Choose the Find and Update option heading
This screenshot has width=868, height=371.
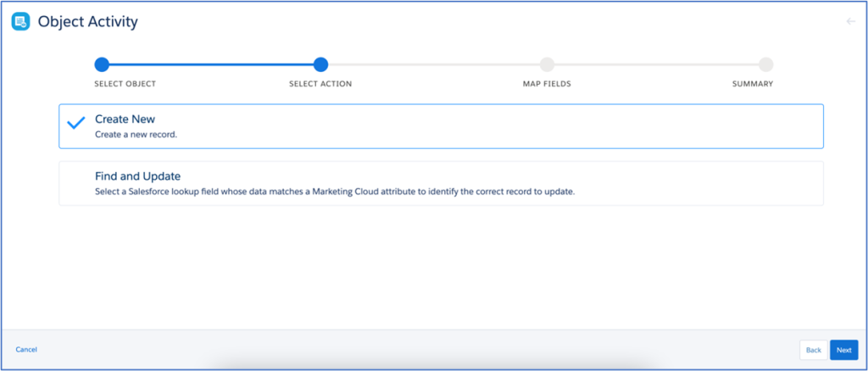point(138,176)
